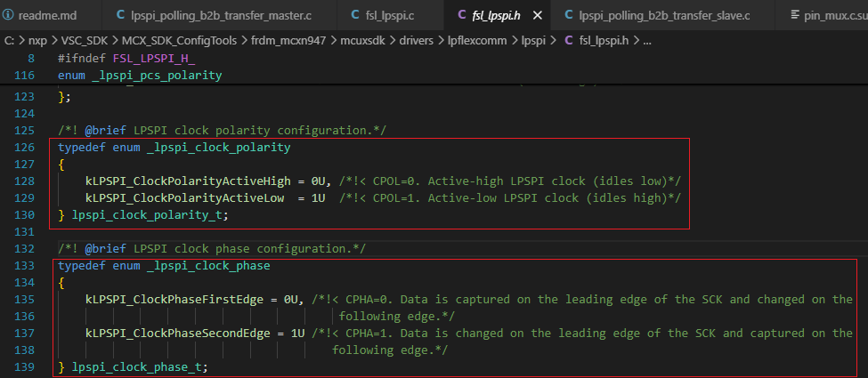
Task: Open the VSC_SDK breadcrumb folder
Action: [85, 40]
